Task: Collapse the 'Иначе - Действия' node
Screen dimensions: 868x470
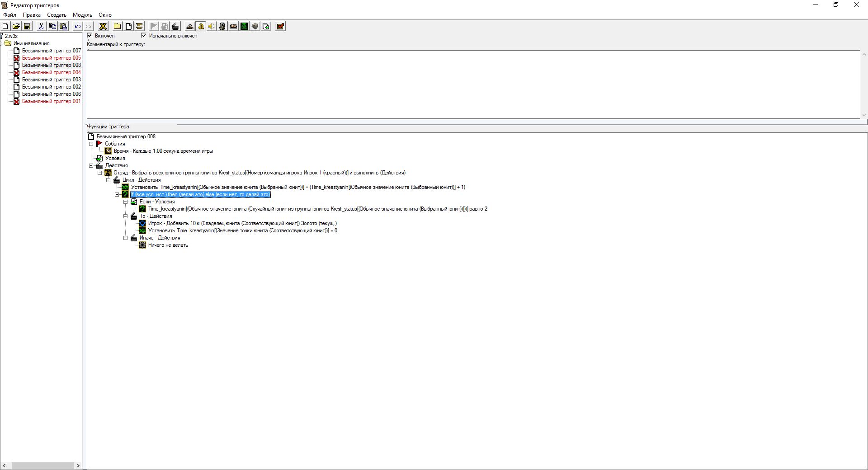Action: pyautogui.click(x=125, y=238)
